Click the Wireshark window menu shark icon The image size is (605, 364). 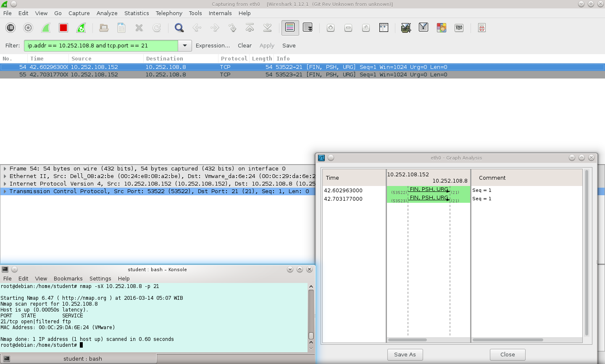tap(4, 4)
